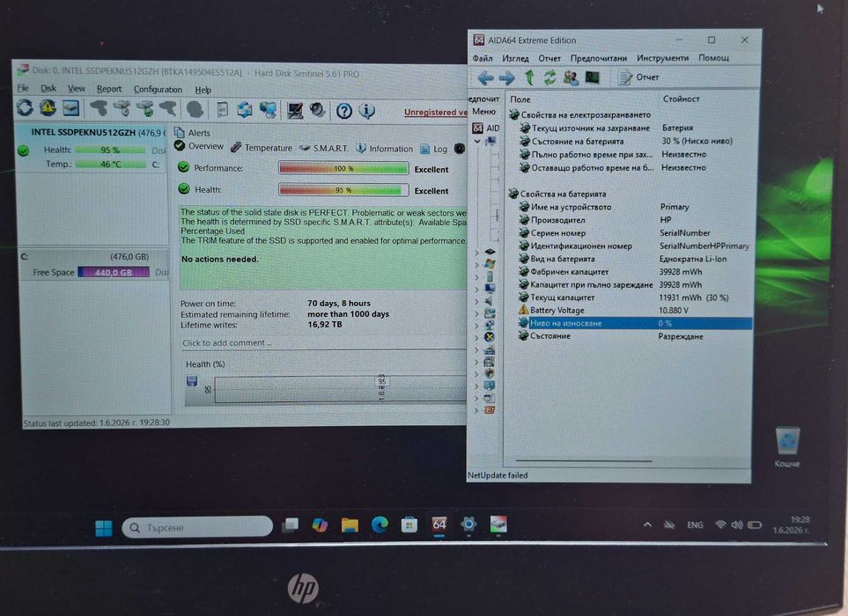Screen dimensions: 848x616
Task: Click the grey head silhouette icon in Hard Disk Sentinel
Action: point(195,110)
